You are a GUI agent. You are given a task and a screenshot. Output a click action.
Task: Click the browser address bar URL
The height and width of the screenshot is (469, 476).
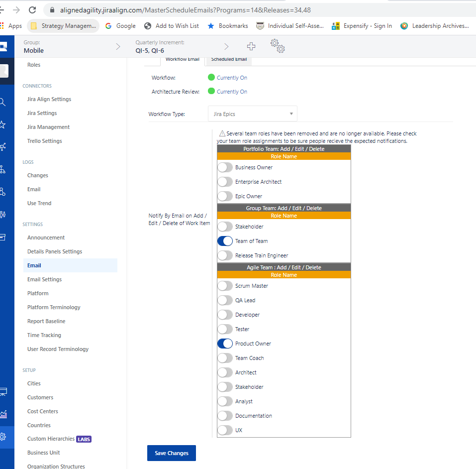click(185, 10)
